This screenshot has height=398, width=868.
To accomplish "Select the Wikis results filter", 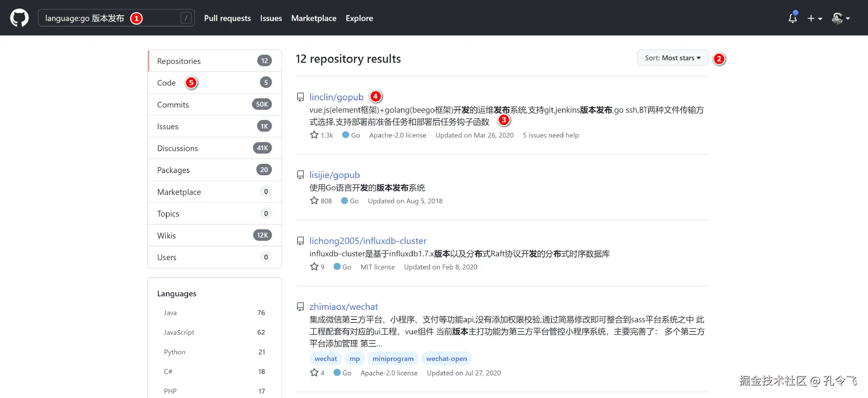I will click(215, 235).
